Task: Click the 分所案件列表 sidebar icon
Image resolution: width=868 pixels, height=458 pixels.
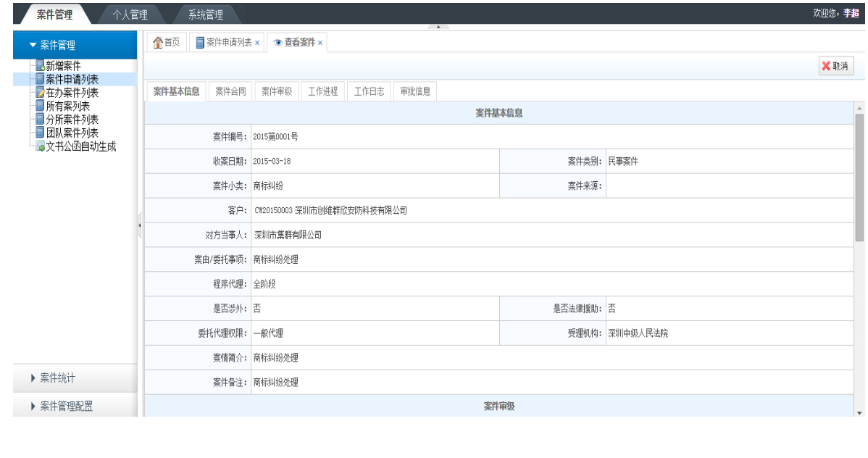Action: [x=40, y=119]
